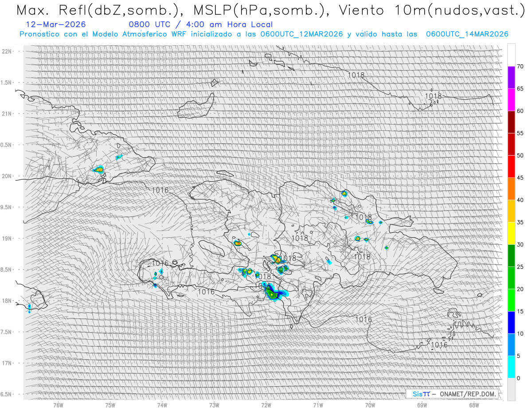Click the map title 'Max. Refl(dbZ,somb.), MSLP...'

pyautogui.click(x=270, y=11)
